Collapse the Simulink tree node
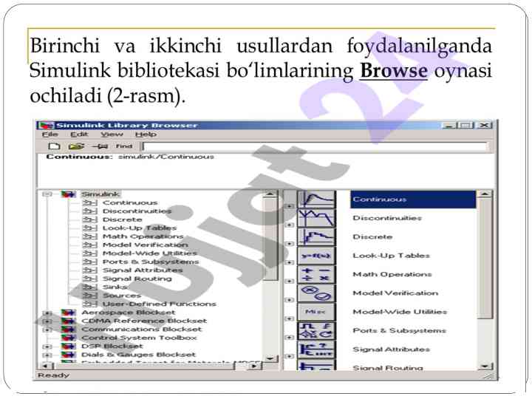This screenshot has width=532, height=399. 47,194
